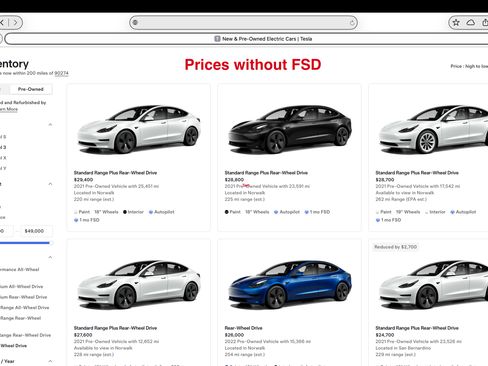Bookmark the page with the star icon

(x=456, y=23)
